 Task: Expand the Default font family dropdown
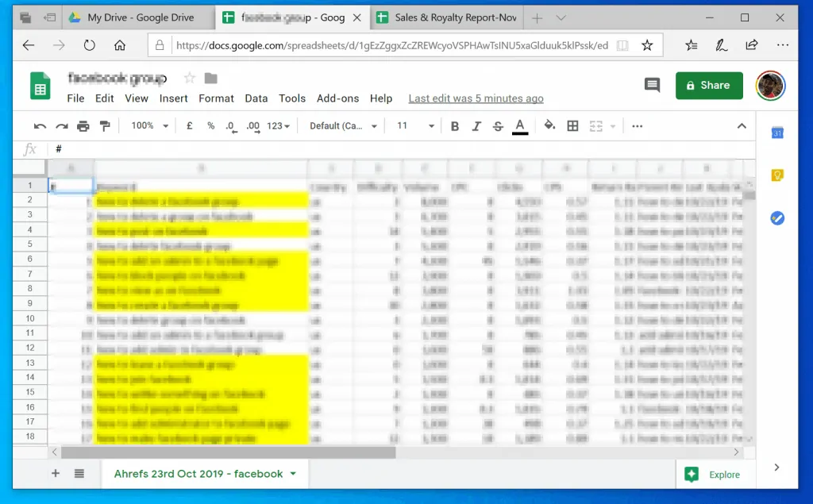click(343, 126)
